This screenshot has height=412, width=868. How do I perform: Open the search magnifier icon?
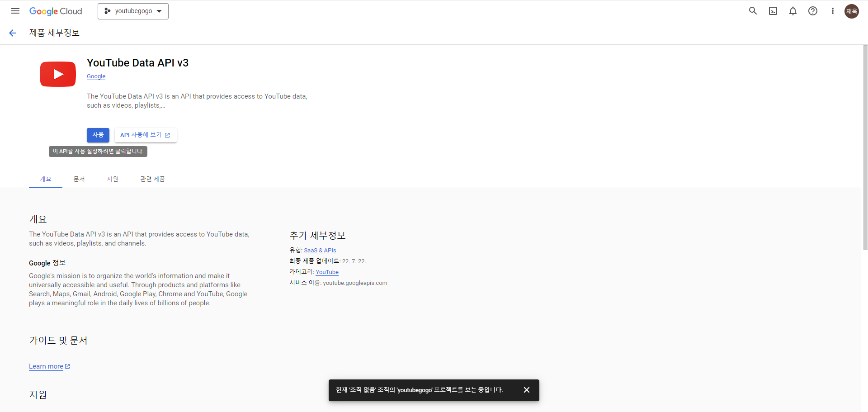pyautogui.click(x=753, y=11)
